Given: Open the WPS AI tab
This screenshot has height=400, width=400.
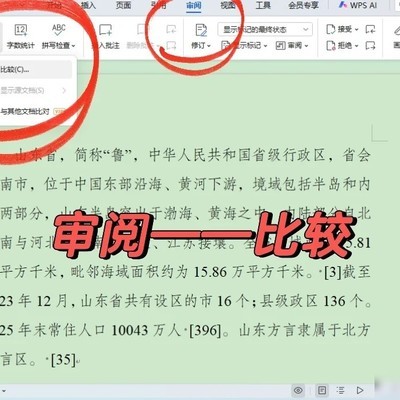Looking at the screenshot, I should 357,5.
